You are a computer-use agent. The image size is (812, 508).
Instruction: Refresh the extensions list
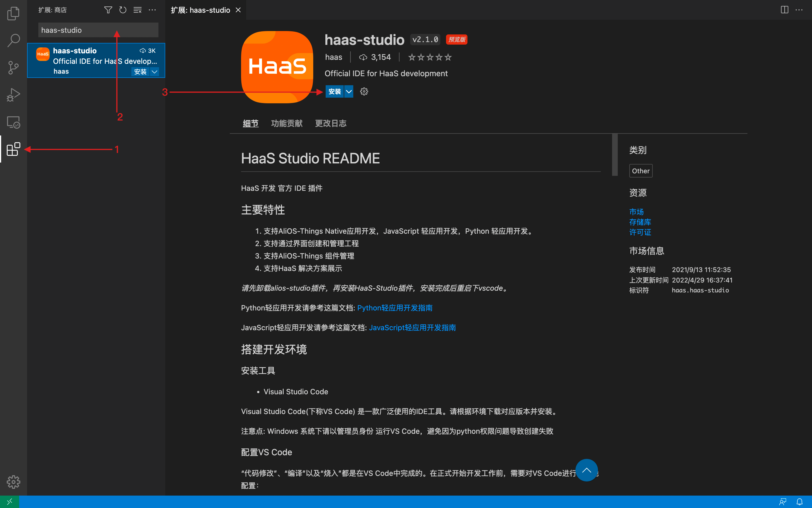point(123,10)
